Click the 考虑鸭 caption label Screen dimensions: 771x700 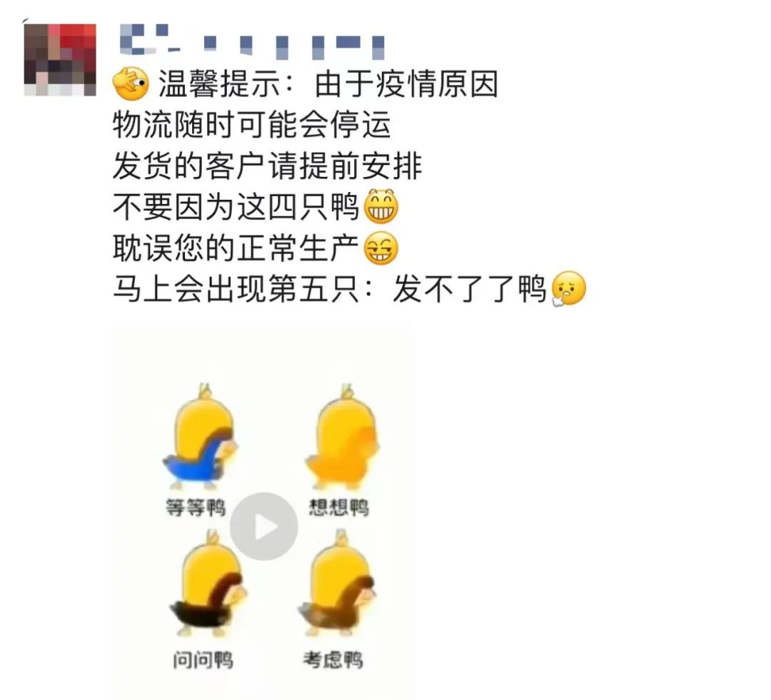click(333, 659)
